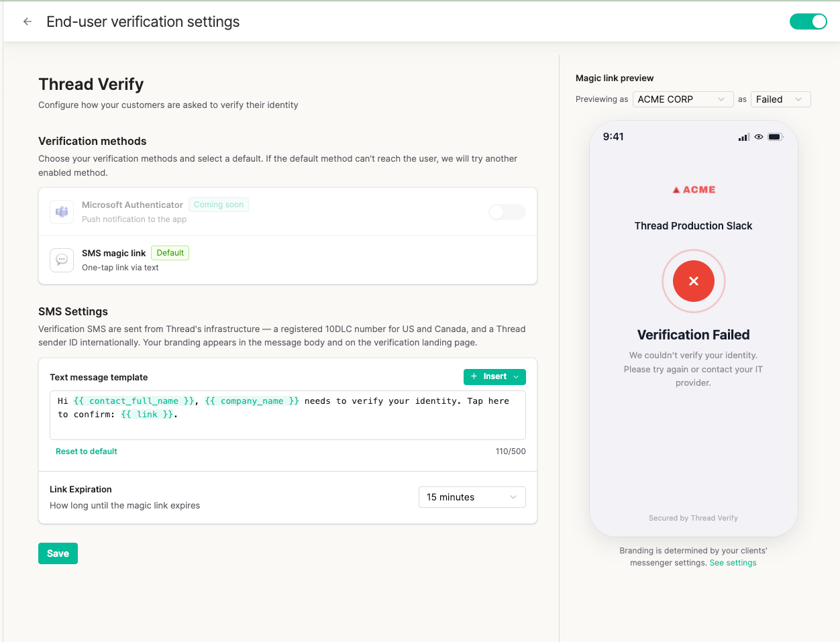Viewport: 840px width, 642px height.
Task: Click the SMS magic link chat bubble icon
Action: (x=62, y=260)
